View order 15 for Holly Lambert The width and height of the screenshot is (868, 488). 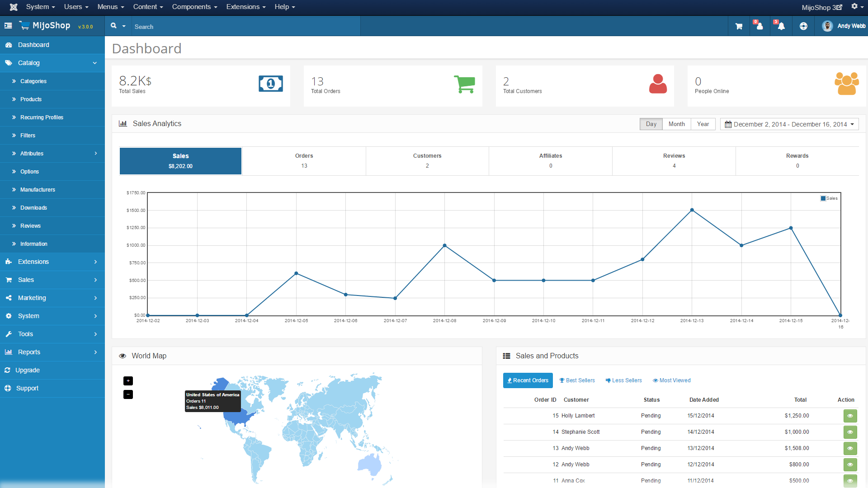(850, 416)
